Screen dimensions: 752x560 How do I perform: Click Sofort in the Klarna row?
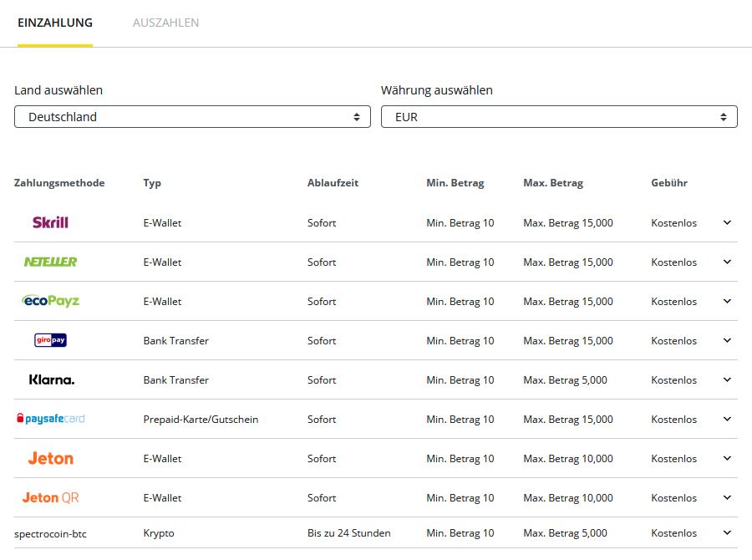click(x=322, y=380)
